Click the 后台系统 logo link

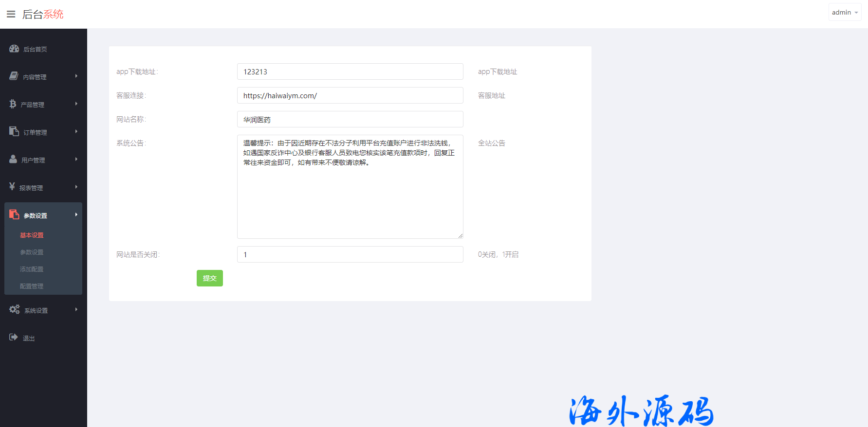tap(43, 14)
